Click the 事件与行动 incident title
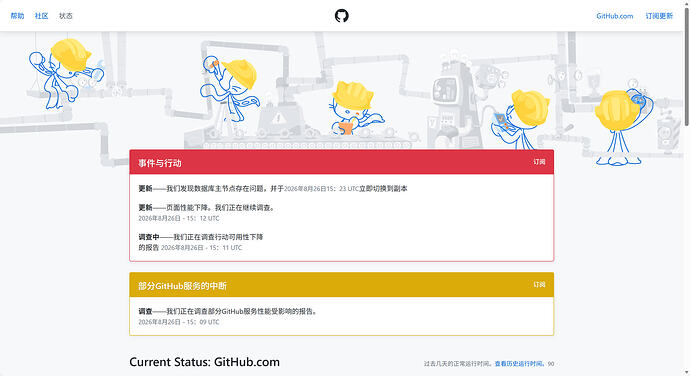Viewport: 690px width, 376px height. pos(160,163)
